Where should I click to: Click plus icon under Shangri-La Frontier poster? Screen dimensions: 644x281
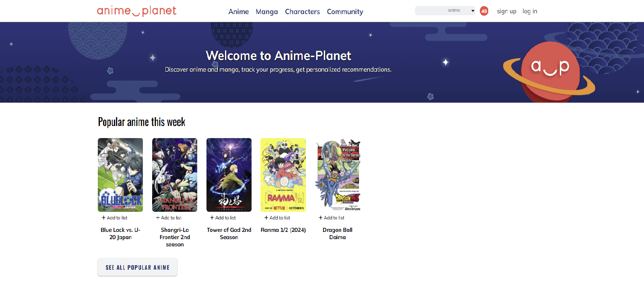coord(158,218)
